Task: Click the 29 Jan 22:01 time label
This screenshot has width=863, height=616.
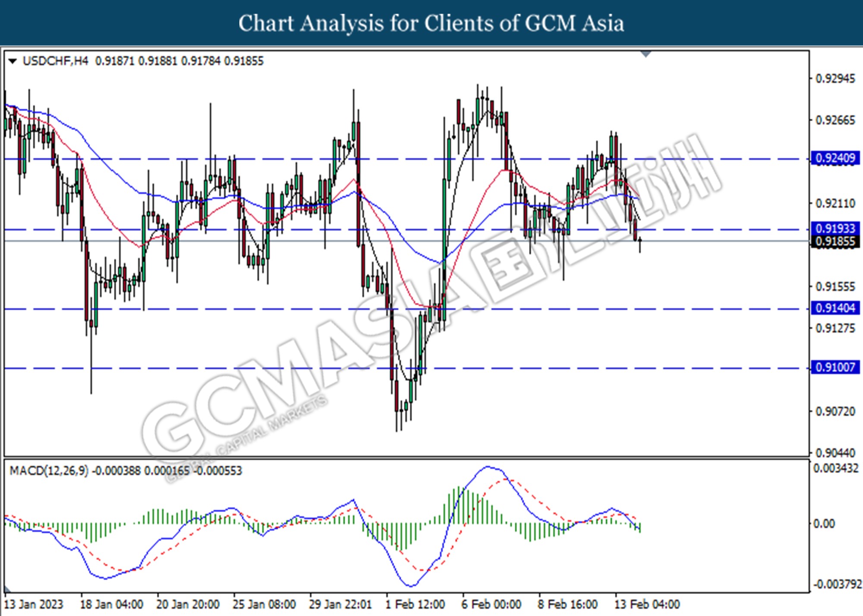Action: tap(340, 604)
